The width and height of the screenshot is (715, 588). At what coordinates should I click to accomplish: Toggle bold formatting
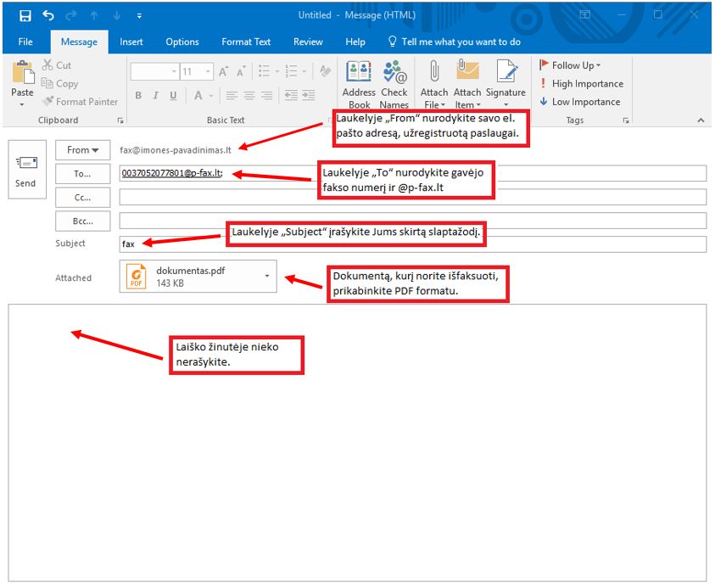[x=138, y=95]
